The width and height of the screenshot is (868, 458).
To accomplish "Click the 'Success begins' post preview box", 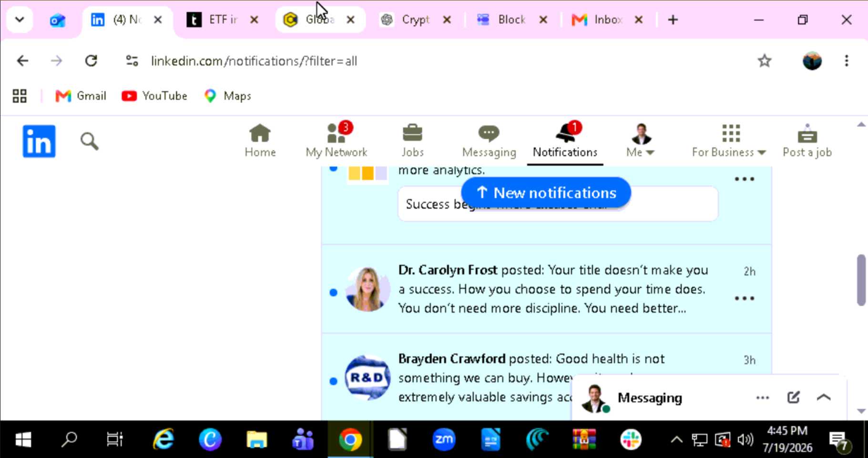I will coord(558,204).
